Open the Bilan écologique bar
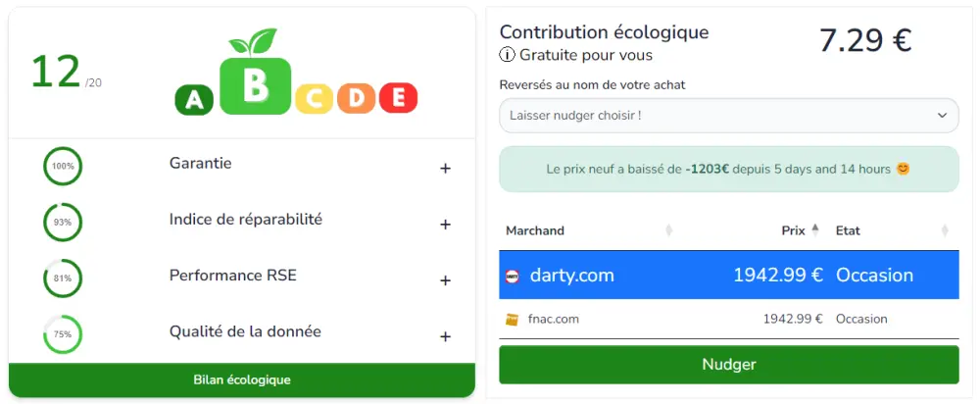980x404 pixels. point(241,379)
